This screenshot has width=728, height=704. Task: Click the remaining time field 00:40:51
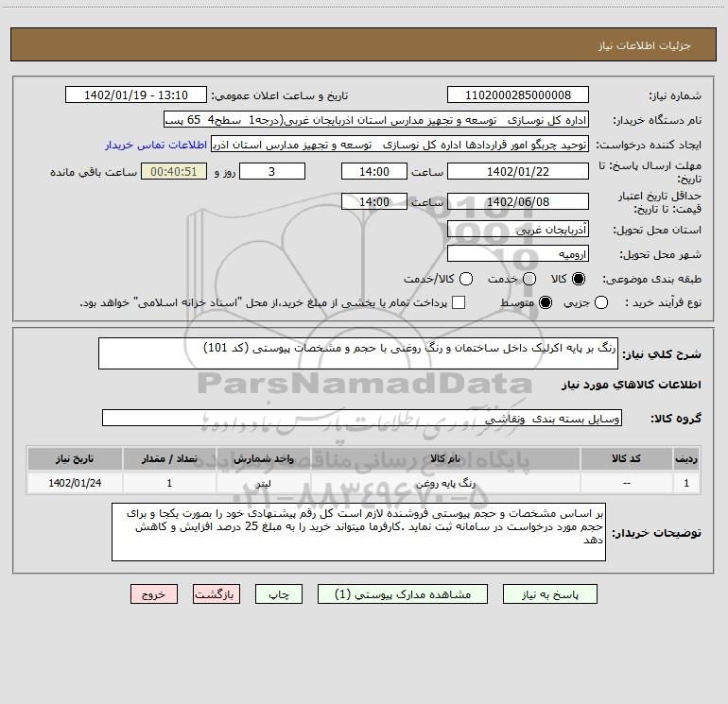pos(174,171)
